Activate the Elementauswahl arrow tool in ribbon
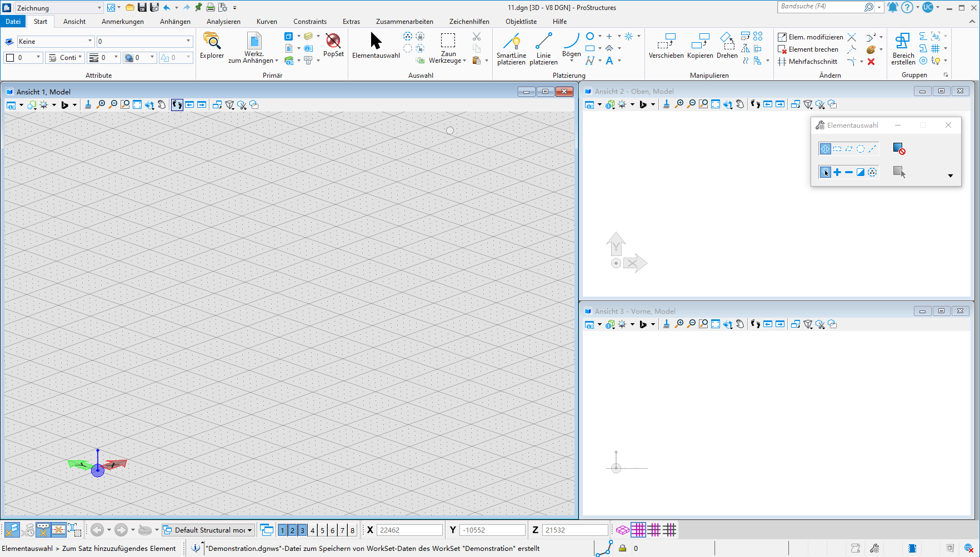Image resolution: width=980 pixels, height=557 pixels. pos(376,45)
